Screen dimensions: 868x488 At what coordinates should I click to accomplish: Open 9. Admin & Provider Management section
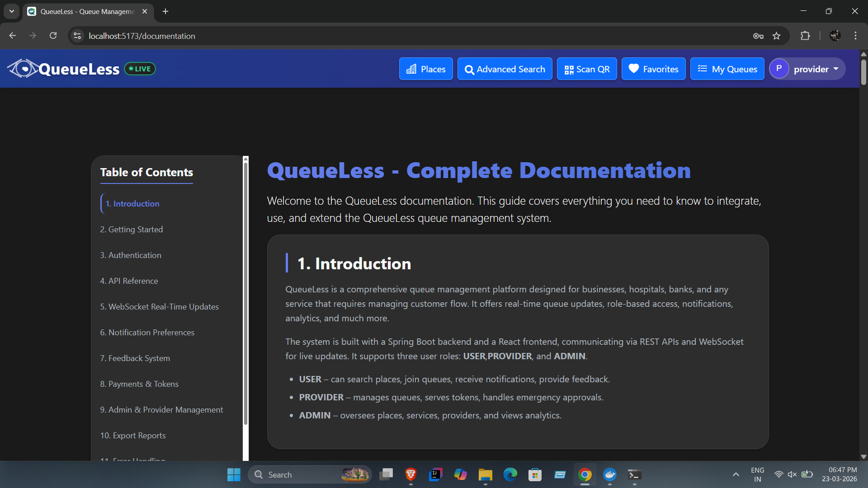coord(162,410)
